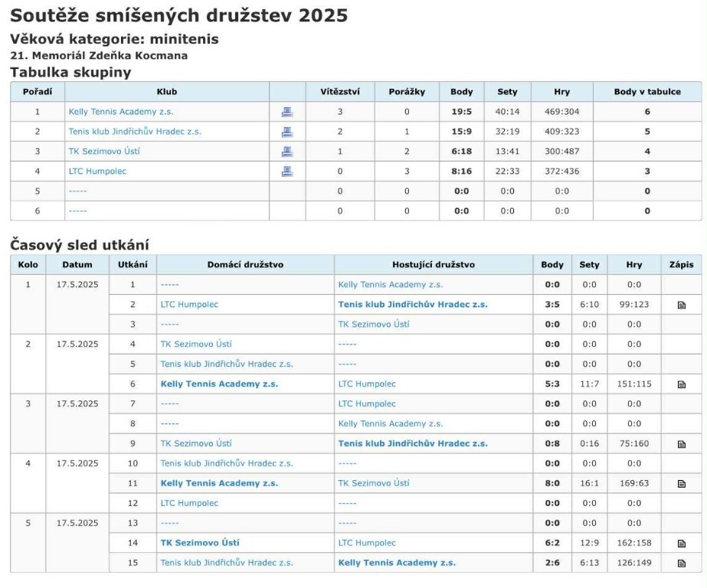The width and height of the screenshot is (707, 588).
Task: Open bold TK Sezimovo Ústí home team in match 14
Action: pos(200,543)
